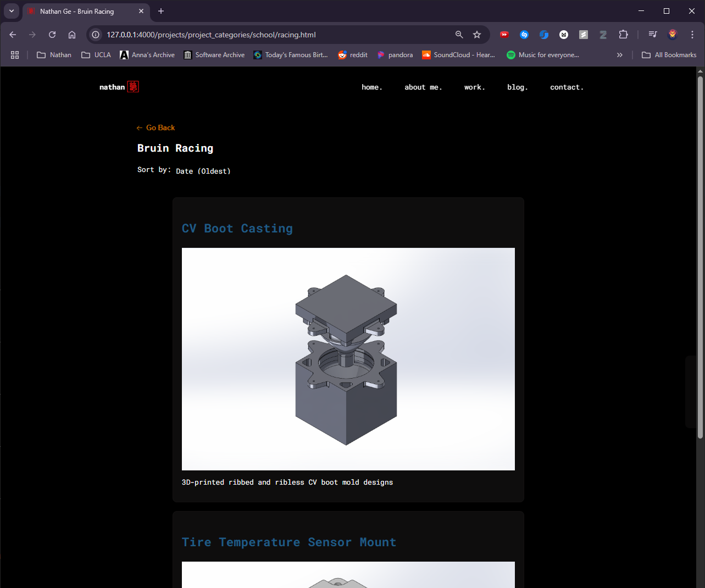Click the CV boot mold render image
The image size is (705, 588).
[x=348, y=359]
